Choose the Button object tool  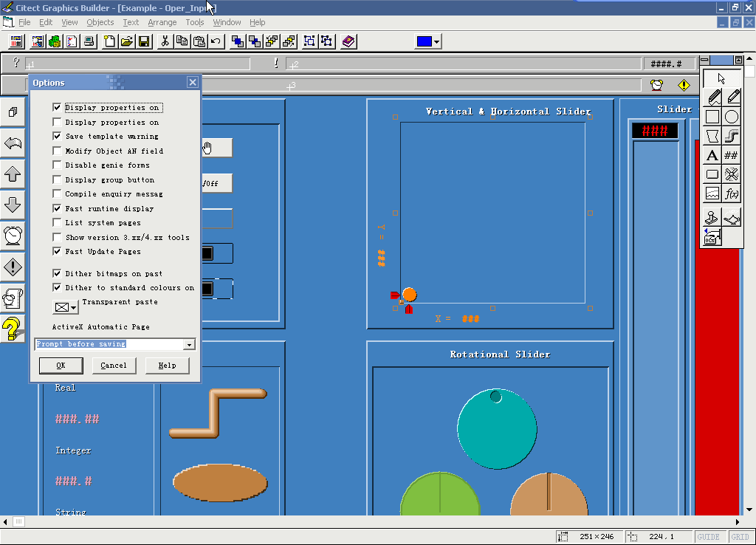click(x=712, y=174)
